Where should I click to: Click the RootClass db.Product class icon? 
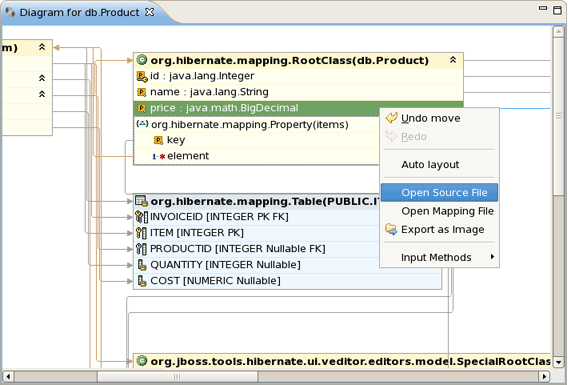pyautogui.click(x=142, y=60)
